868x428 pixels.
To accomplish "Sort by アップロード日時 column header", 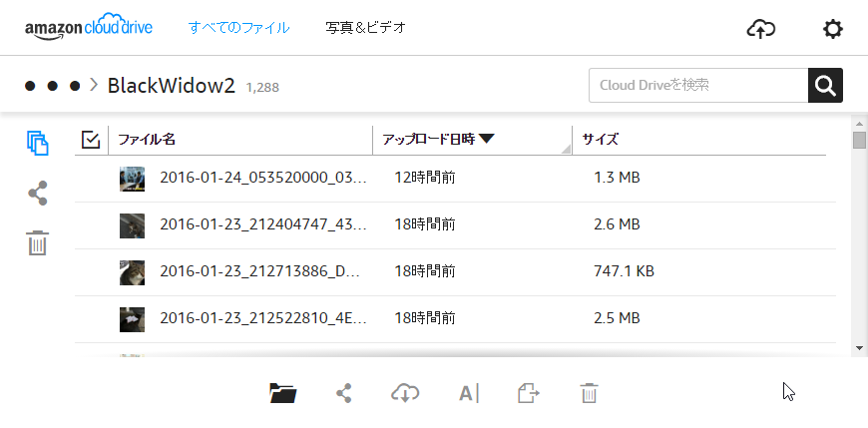I will coord(438,140).
